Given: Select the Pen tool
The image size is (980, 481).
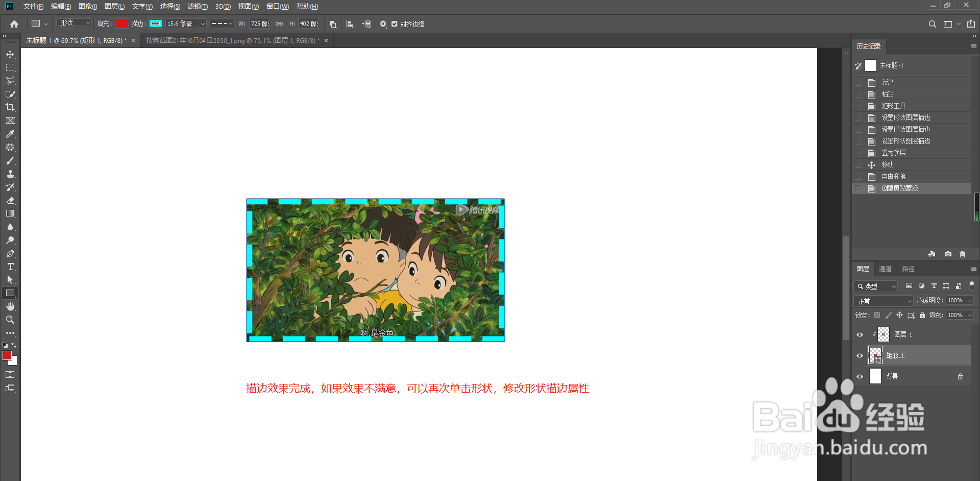Looking at the screenshot, I should coord(10,253).
